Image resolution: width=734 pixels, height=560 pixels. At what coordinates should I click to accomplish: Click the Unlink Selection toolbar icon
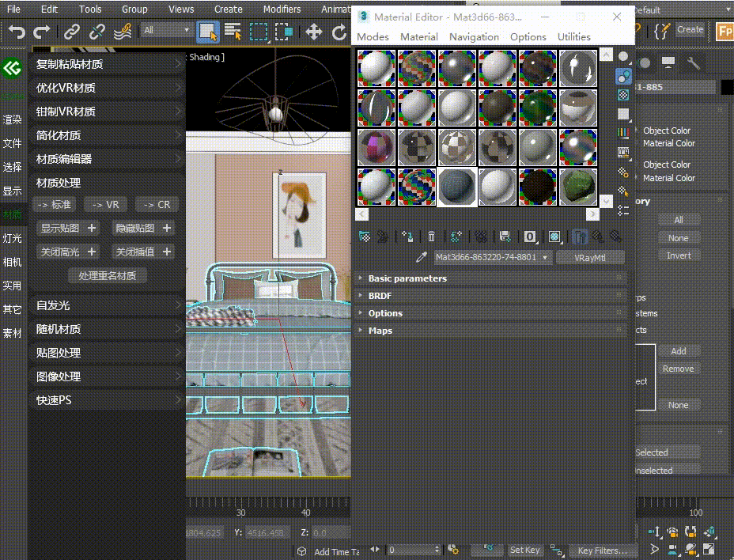[x=97, y=32]
